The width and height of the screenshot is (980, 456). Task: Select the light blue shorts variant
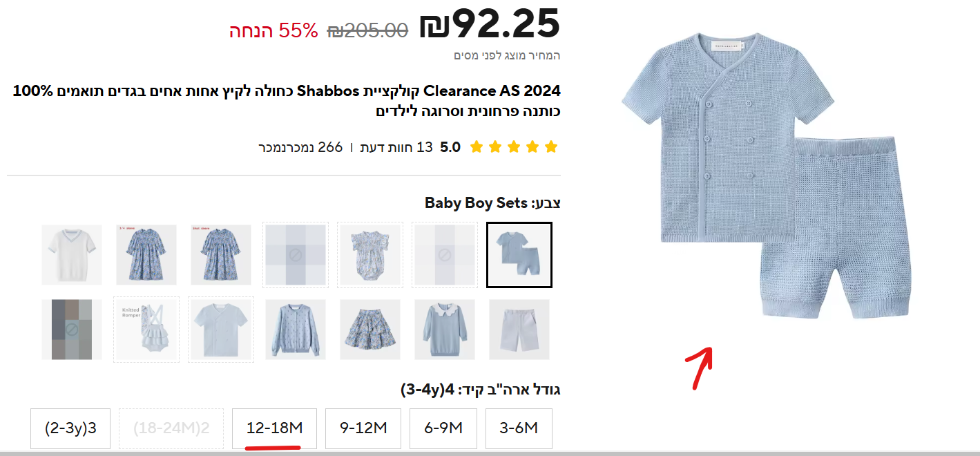519,329
